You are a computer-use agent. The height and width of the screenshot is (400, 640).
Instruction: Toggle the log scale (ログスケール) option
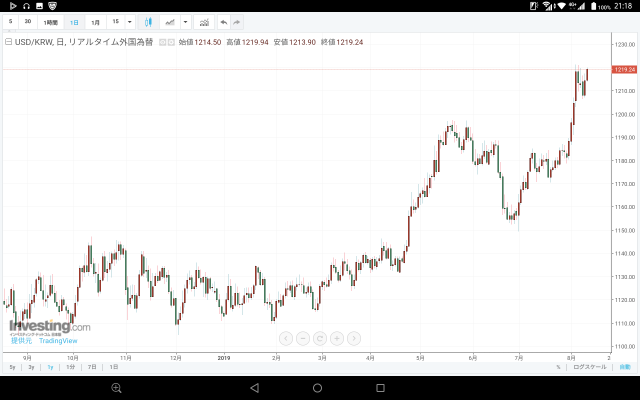587,367
